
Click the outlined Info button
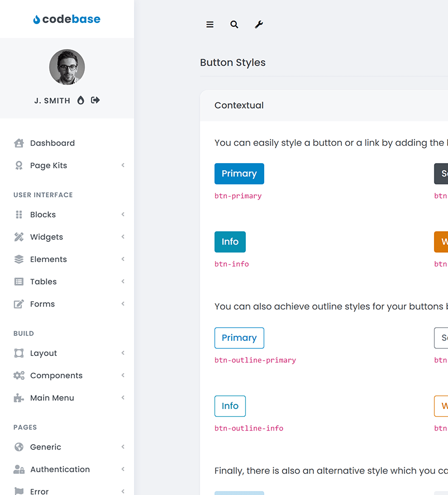pos(230,406)
